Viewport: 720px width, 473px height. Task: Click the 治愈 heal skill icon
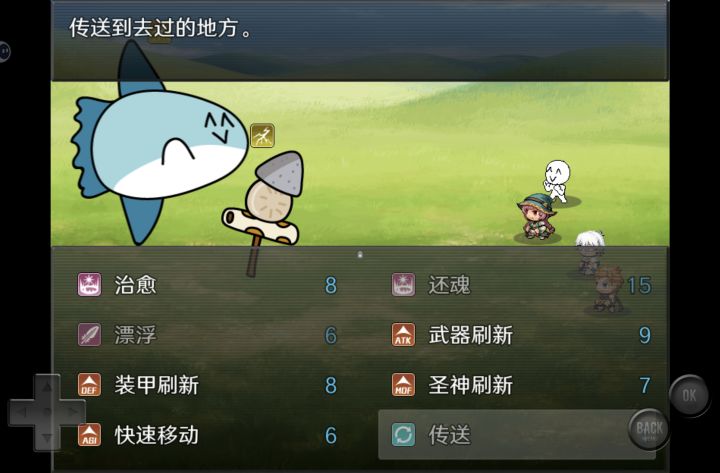89,285
